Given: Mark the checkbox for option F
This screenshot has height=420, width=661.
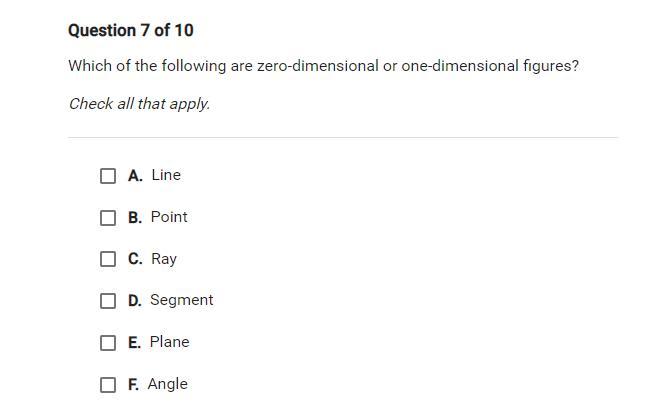Looking at the screenshot, I should click(x=108, y=385).
